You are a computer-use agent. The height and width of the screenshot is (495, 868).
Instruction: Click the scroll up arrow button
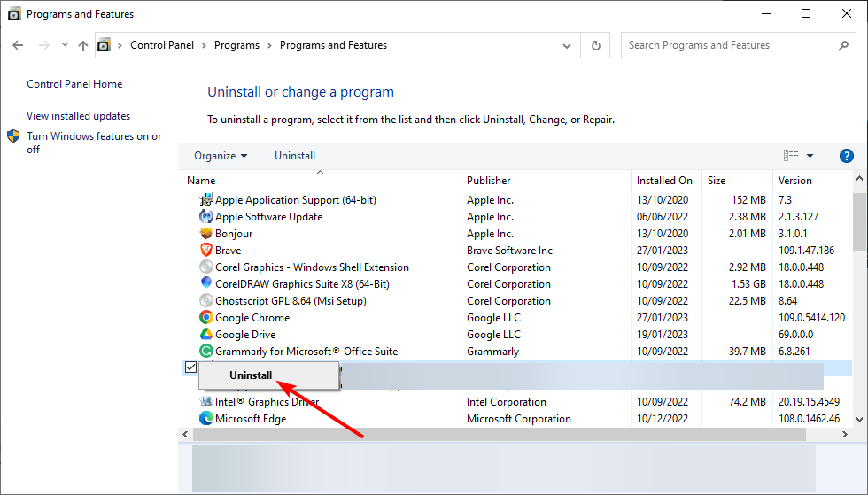tap(859, 178)
